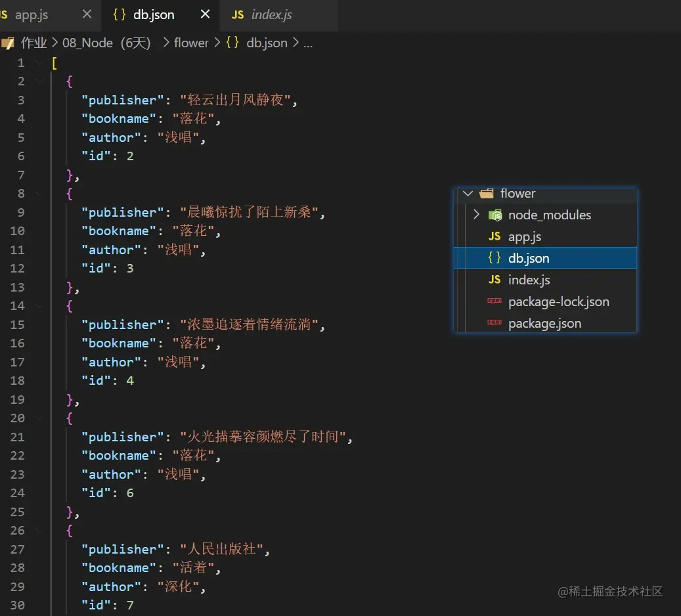Click the "bookname" key on line 4

coord(119,119)
